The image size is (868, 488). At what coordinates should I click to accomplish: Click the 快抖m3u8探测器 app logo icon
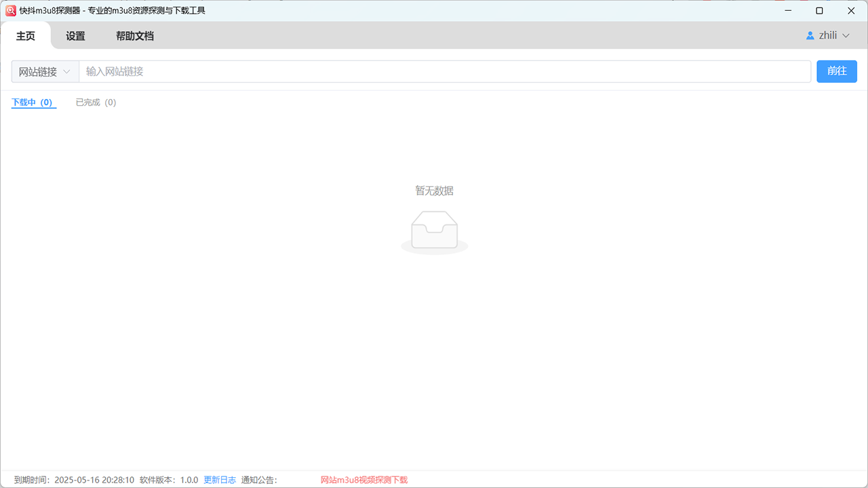click(x=11, y=11)
